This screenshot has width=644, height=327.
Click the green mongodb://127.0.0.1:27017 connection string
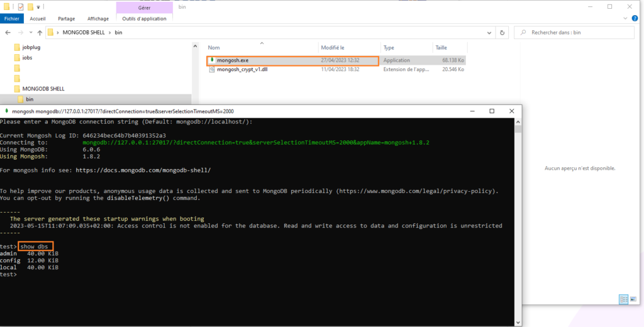pyautogui.click(x=256, y=143)
